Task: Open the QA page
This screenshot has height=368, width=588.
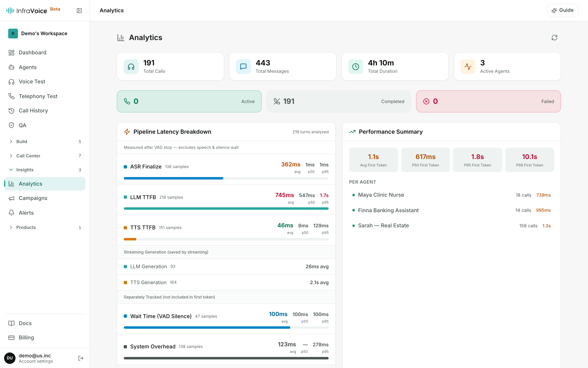Action: (x=45, y=125)
